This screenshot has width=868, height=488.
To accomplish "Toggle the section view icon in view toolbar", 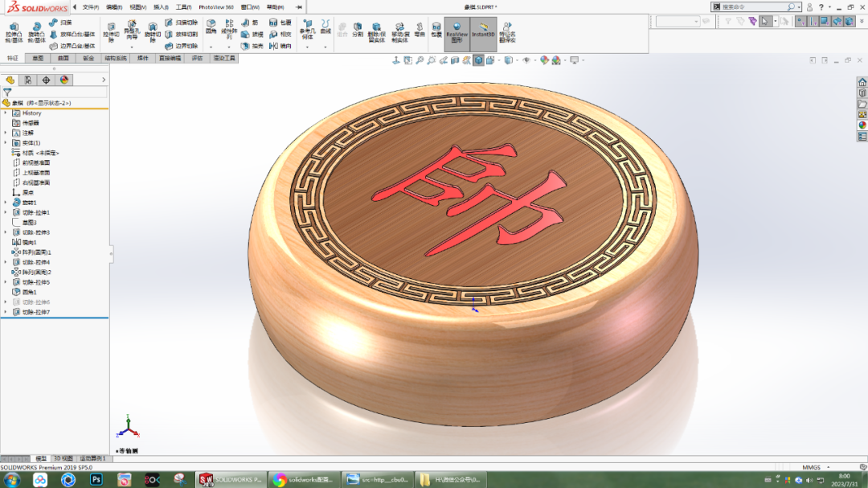I will coord(455,60).
